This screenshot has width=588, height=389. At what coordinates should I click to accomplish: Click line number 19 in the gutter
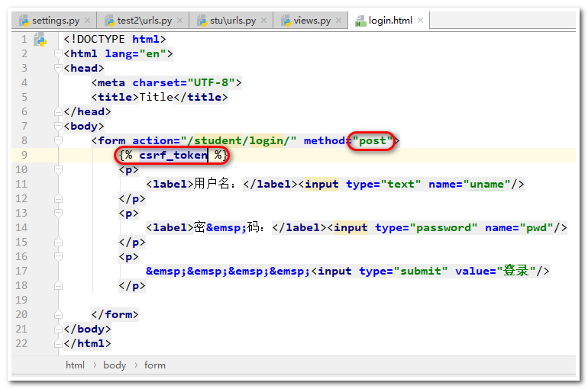[21, 300]
